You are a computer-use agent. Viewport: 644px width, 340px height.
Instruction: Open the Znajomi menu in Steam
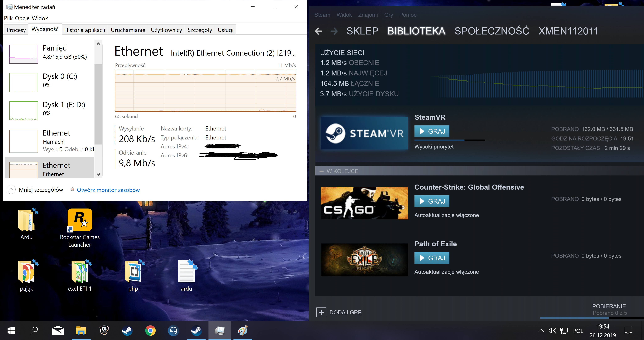pyautogui.click(x=368, y=15)
